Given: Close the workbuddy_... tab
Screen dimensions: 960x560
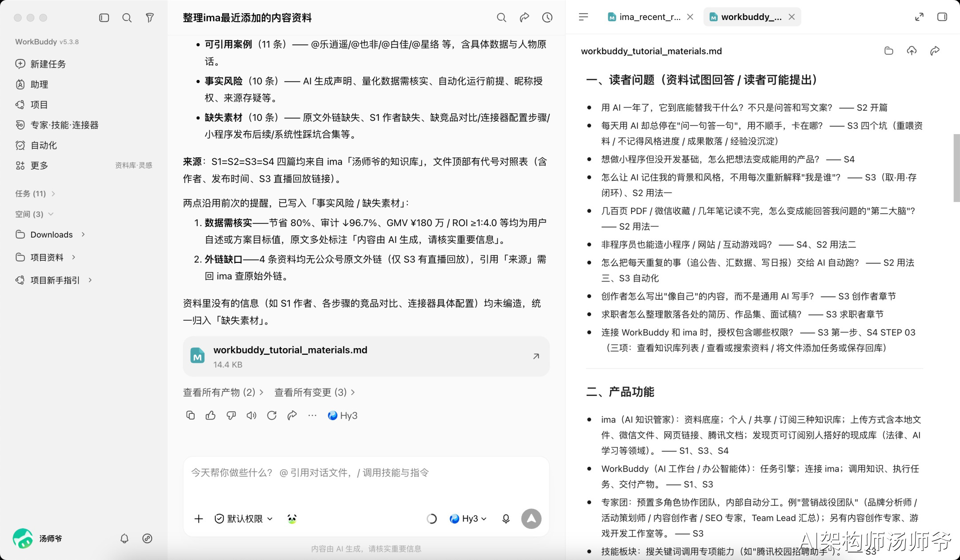Looking at the screenshot, I should pyautogui.click(x=792, y=17).
